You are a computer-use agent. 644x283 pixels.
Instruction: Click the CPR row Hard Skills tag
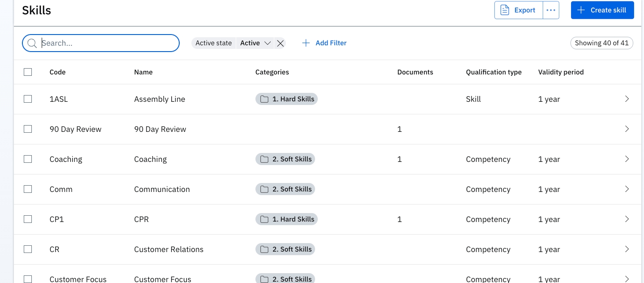click(x=286, y=219)
